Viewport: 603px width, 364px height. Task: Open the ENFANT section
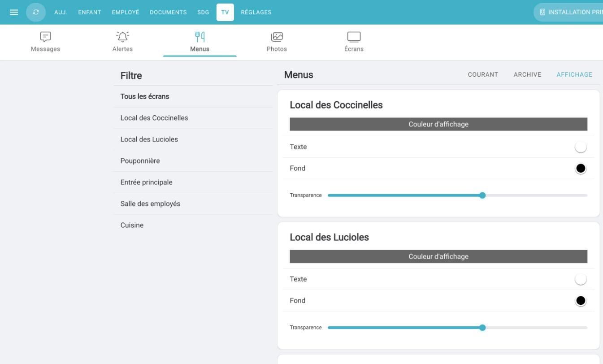click(x=90, y=12)
